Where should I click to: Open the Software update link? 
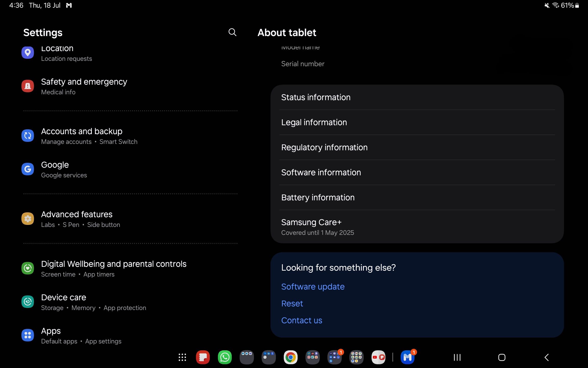click(x=313, y=286)
